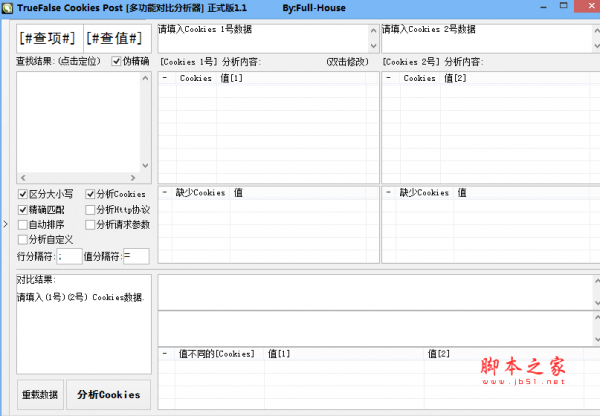Click the Cookies column header in table 1
This screenshot has height=416, width=600.
(x=196, y=78)
